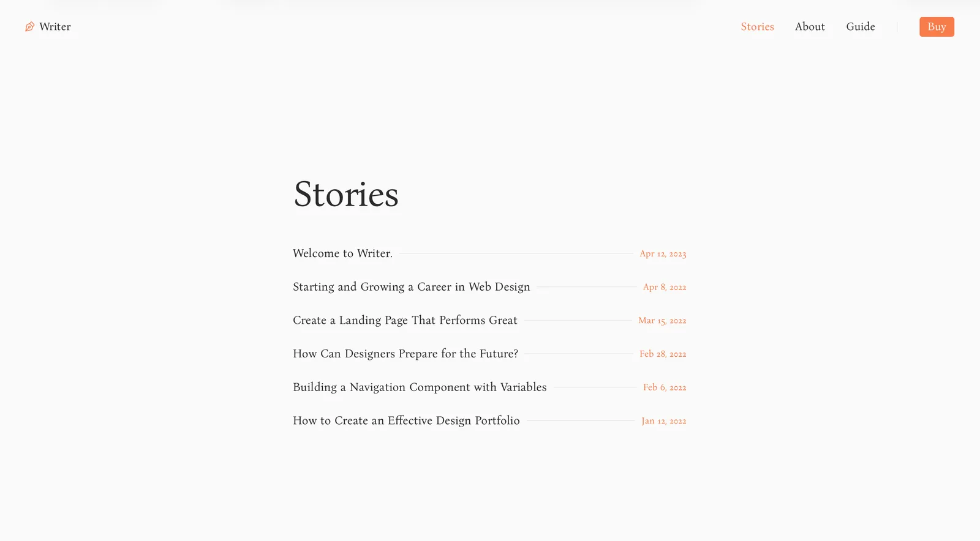
Task: Open Building a Navigation Component with Variables
Action: 420,387
